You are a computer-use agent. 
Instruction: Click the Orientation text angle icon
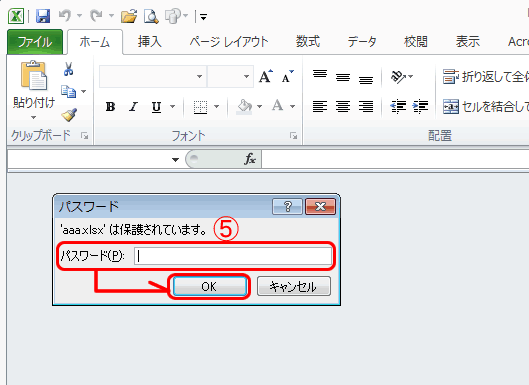[x=399, y=77]
